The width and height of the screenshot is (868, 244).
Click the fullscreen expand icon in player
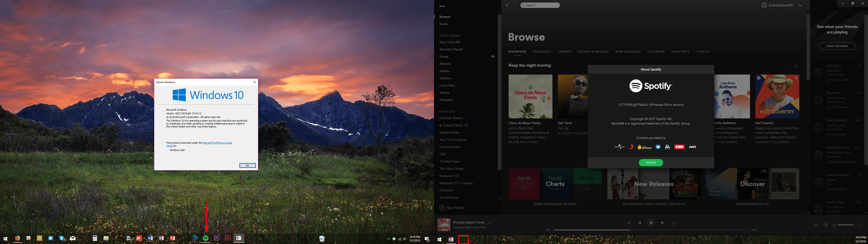pos(859,225)
